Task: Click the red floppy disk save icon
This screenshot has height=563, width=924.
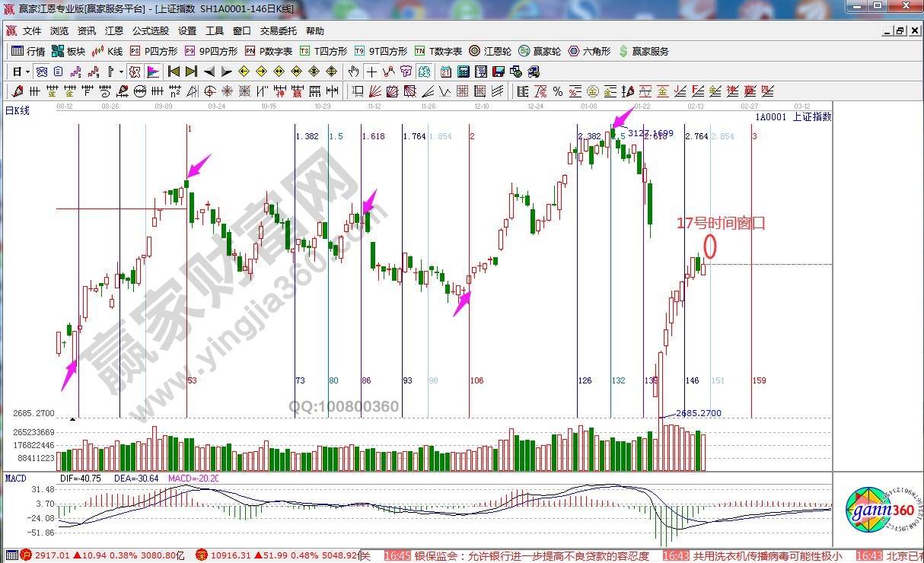Action: [x=499, y=72]
